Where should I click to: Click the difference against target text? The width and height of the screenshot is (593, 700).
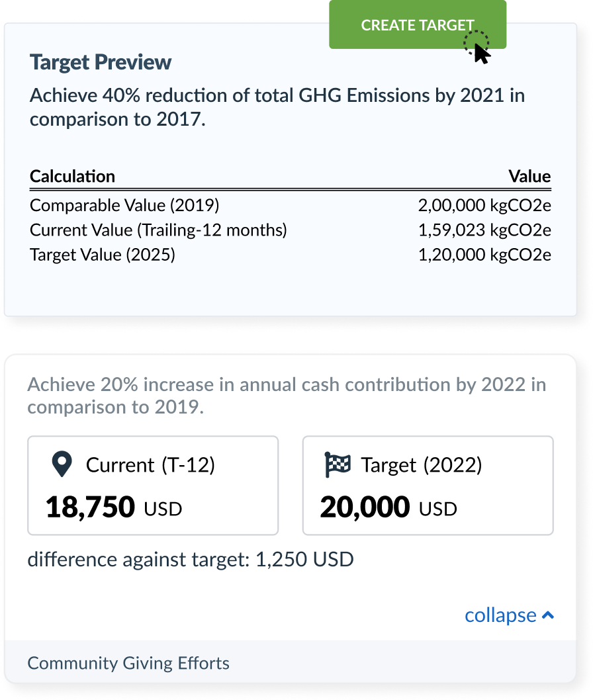191,559
